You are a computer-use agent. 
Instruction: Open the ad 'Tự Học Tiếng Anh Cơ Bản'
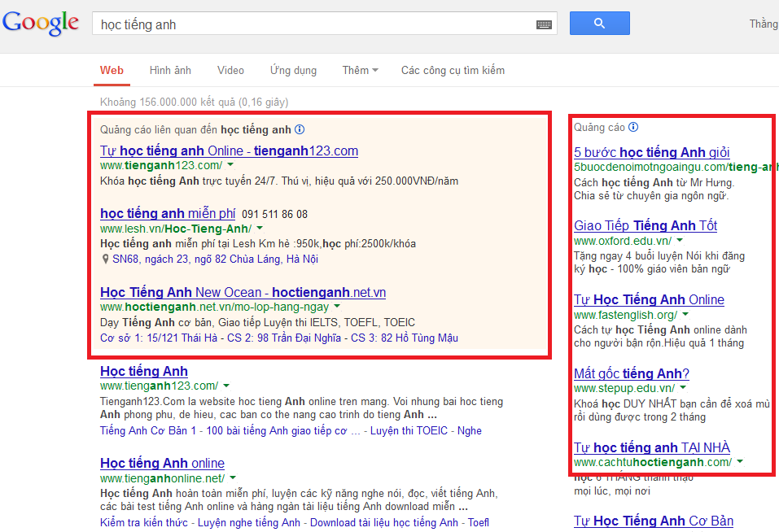(654, 521)
